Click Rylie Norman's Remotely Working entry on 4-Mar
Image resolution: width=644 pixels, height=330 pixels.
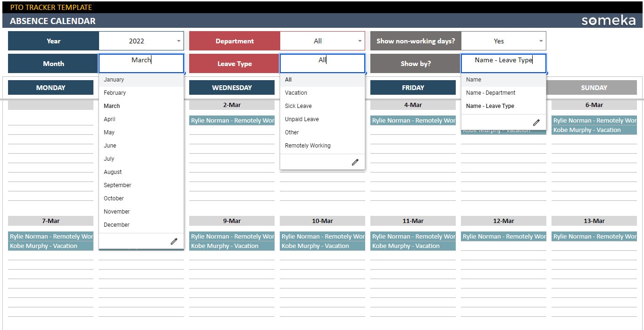pyautogui.click(x=413, y=120)
